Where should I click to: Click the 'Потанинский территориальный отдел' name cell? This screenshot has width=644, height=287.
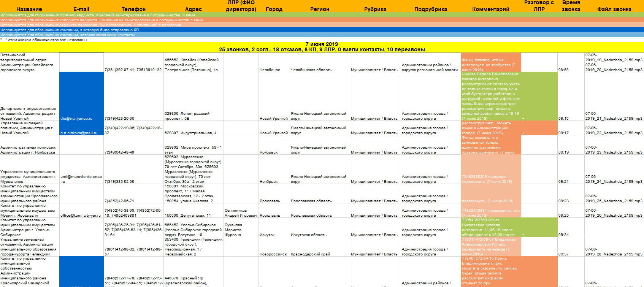[x=30, y=62]
